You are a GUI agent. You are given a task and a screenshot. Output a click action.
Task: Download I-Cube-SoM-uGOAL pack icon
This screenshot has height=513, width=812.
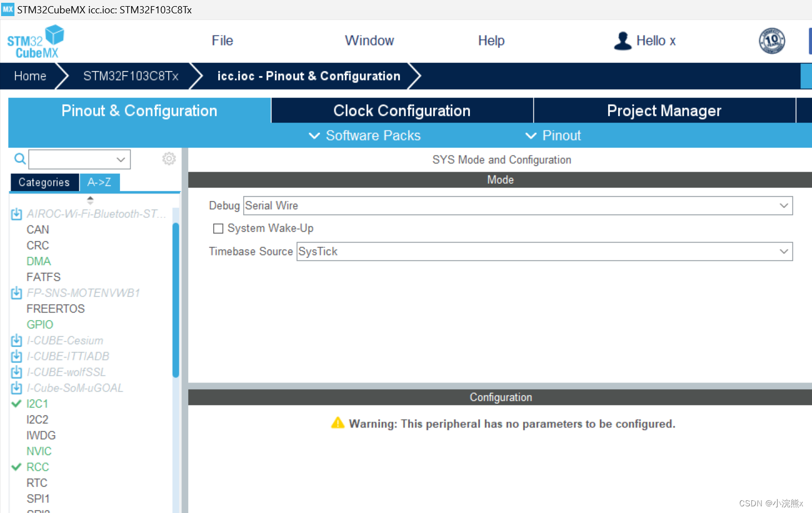17,388
